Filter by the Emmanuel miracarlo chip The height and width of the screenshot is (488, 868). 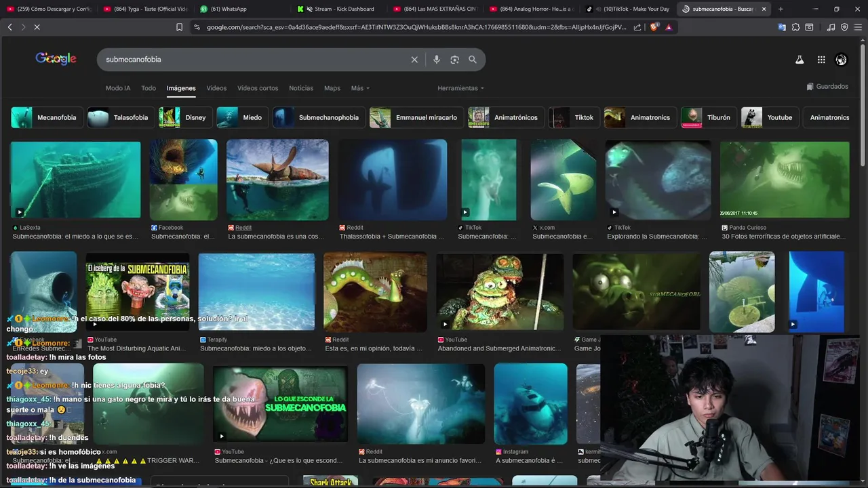pos(416,117)
